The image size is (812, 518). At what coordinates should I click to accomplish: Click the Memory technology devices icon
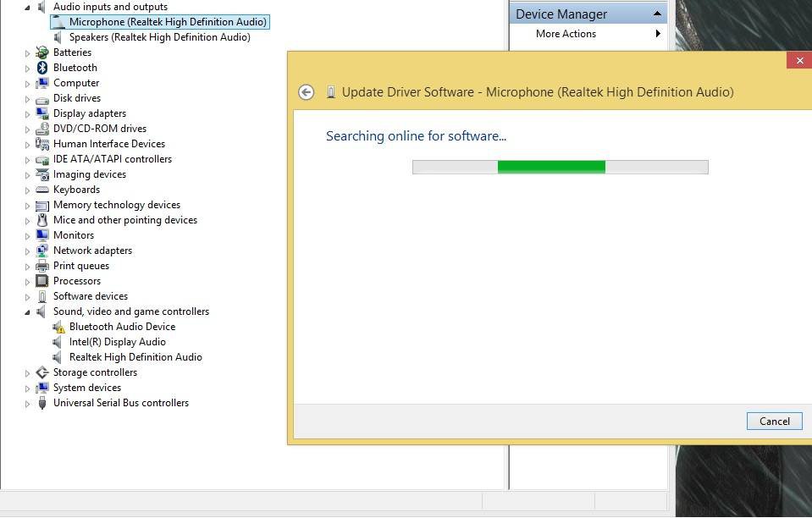(x=42, y=206)
